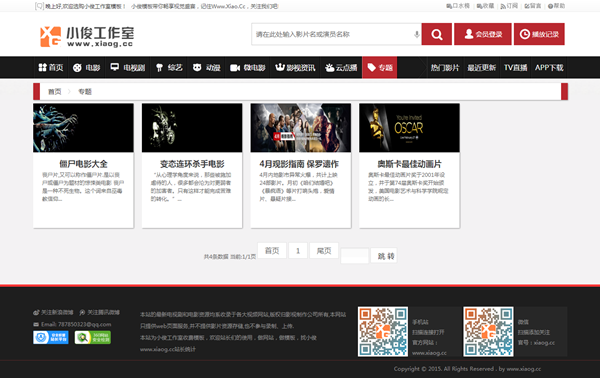Screen dimensions: 600x378
Task: Click 专题 in the breadcrumb
Action: click(x=85, y=91)
